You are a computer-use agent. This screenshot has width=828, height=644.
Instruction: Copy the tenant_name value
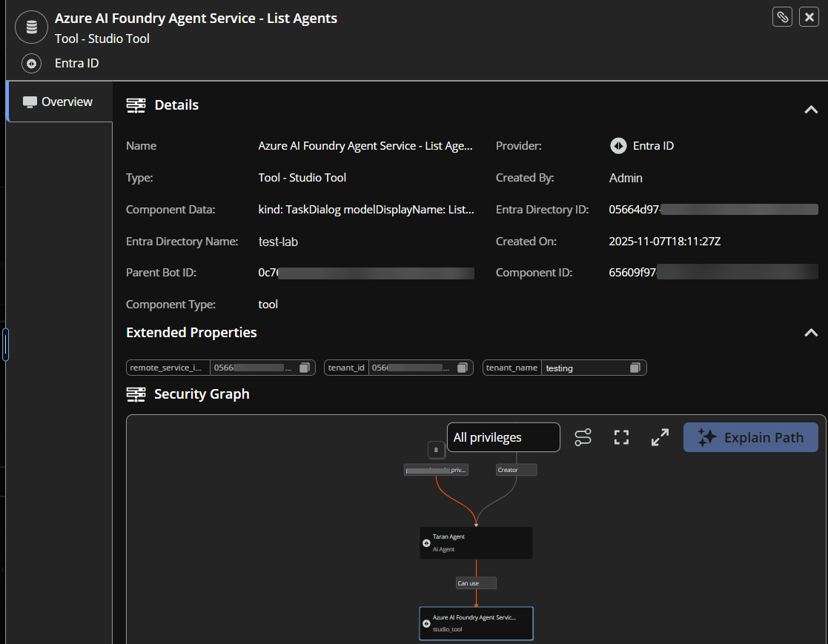(635, 368)
